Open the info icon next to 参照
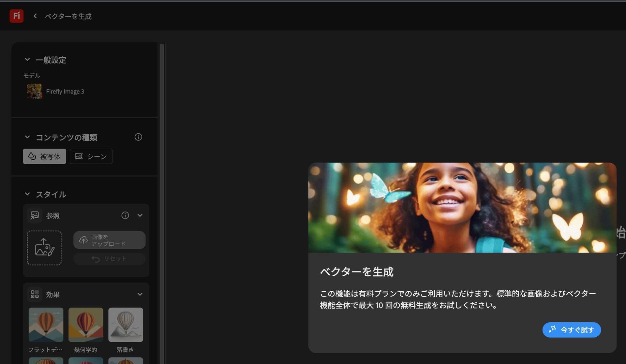Image resolution: width=626 pixels, height=364 pixels. [125, 215]
